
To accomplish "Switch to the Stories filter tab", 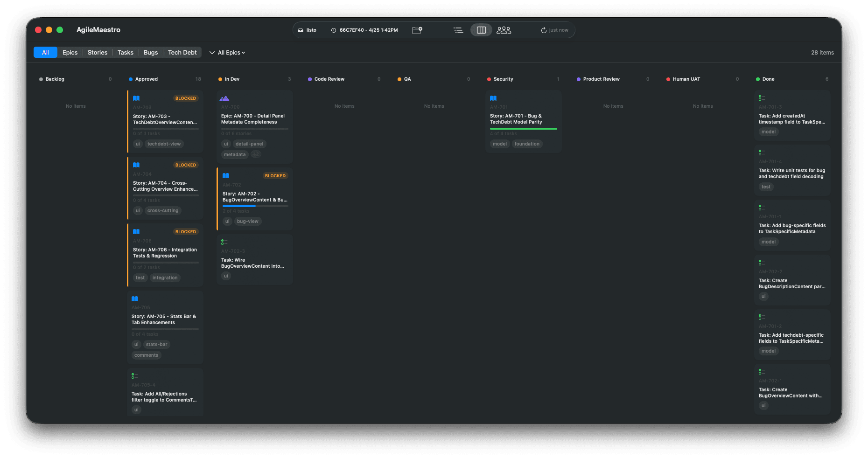I will (x=98, y=52).
